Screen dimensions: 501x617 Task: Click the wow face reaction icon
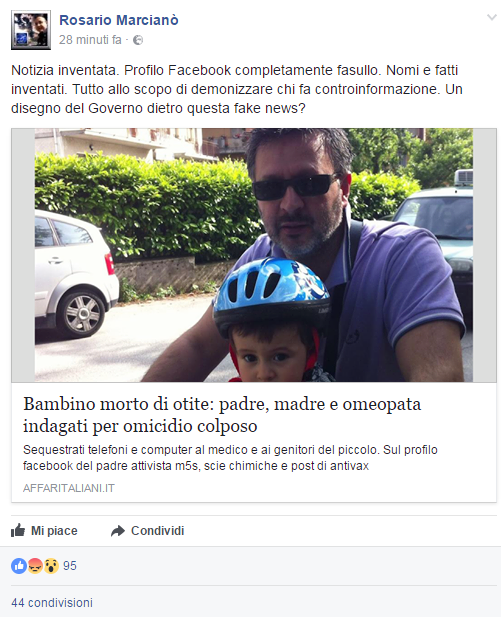pyautogui.click(x=51, y=566)
